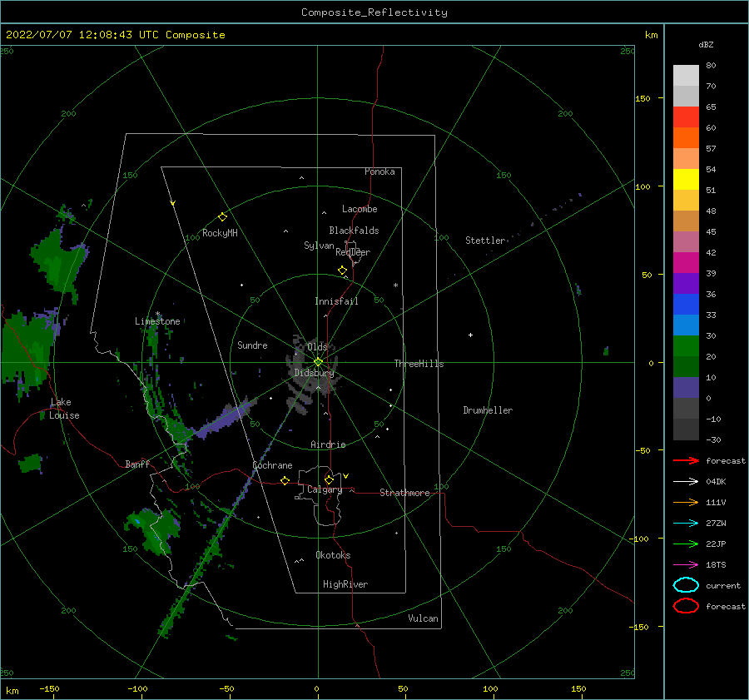Click the Strathmore label
Viewport: 749px width, 700px height.
click(404, 493)
